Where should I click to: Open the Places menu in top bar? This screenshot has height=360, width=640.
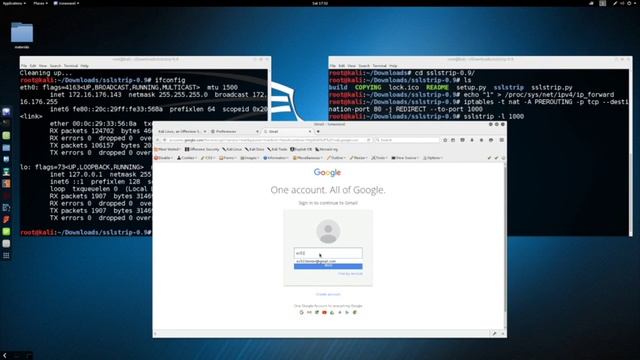coord(40,3)
